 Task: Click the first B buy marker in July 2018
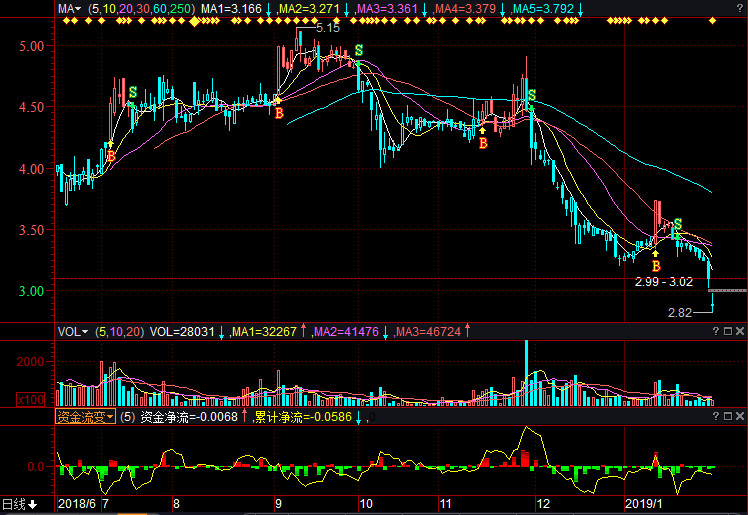tap(110, 156)
